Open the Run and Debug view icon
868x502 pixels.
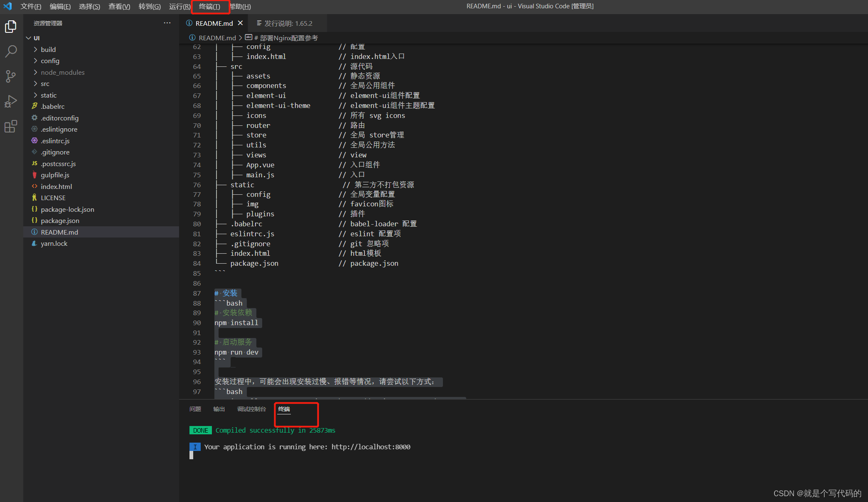click(11, 101)
